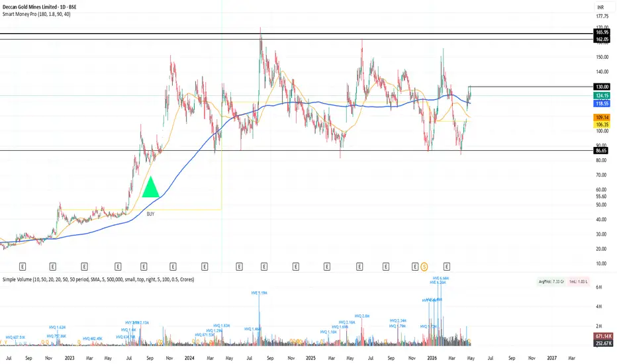Open Simple Volume indicator legend
The image size is (617, 364).
(x=98, y=279)
